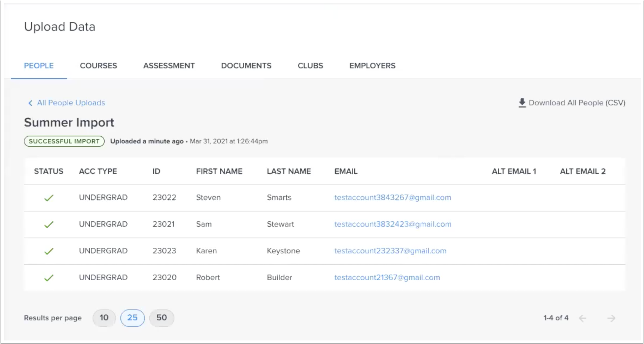This screenshot has height=344, width=644.
Task: Click the download arrow icon
Action: pyautogui.click(x=522, y=103)
